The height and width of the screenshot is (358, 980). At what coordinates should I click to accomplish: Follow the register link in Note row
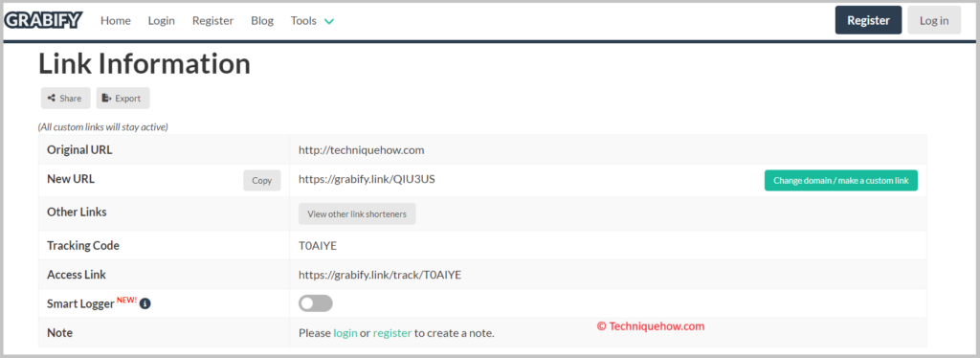[x=392, y=333]
